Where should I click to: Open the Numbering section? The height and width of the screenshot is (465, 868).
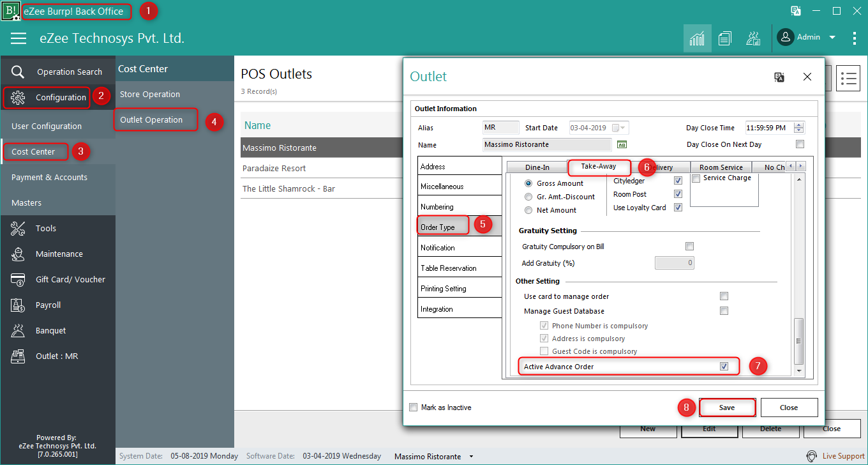[460, 206]
